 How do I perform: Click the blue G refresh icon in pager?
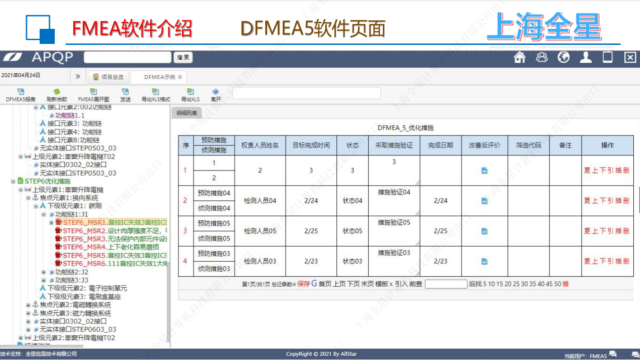[x=314, y=283]
